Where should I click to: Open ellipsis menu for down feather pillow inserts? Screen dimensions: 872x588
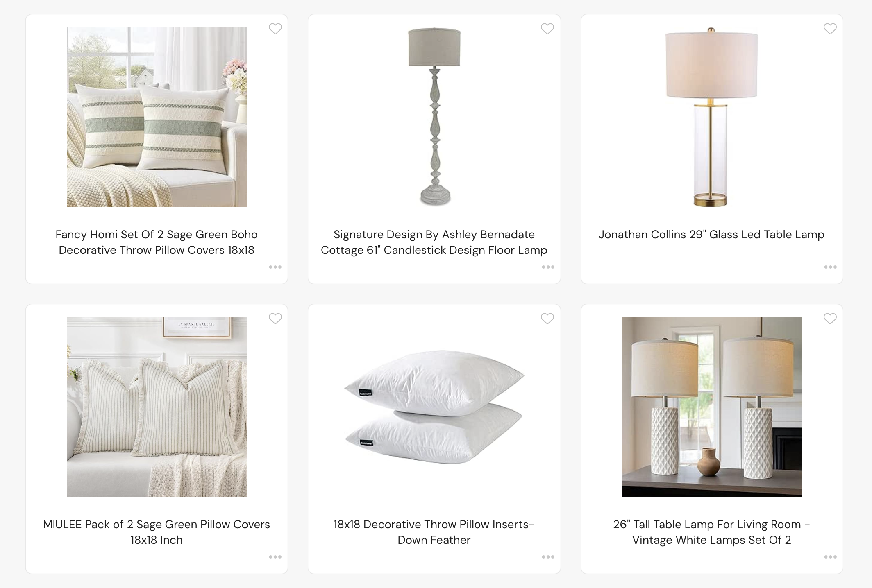click(548, 557)
